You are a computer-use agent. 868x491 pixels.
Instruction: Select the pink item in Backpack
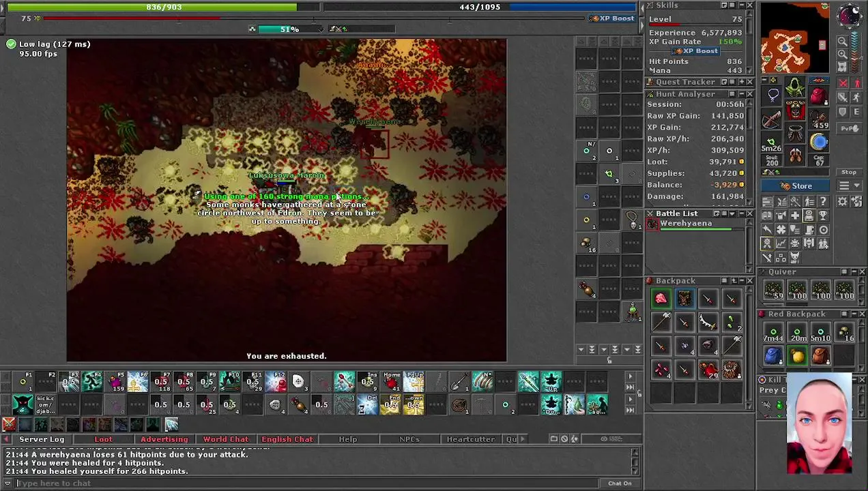pyautogui.click(x=661, y=298)
